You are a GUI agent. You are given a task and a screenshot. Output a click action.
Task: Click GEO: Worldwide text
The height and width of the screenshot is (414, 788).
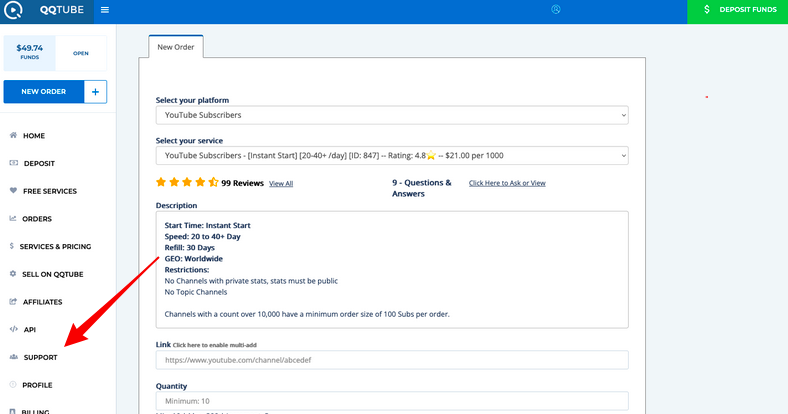(x=193, y=259)
